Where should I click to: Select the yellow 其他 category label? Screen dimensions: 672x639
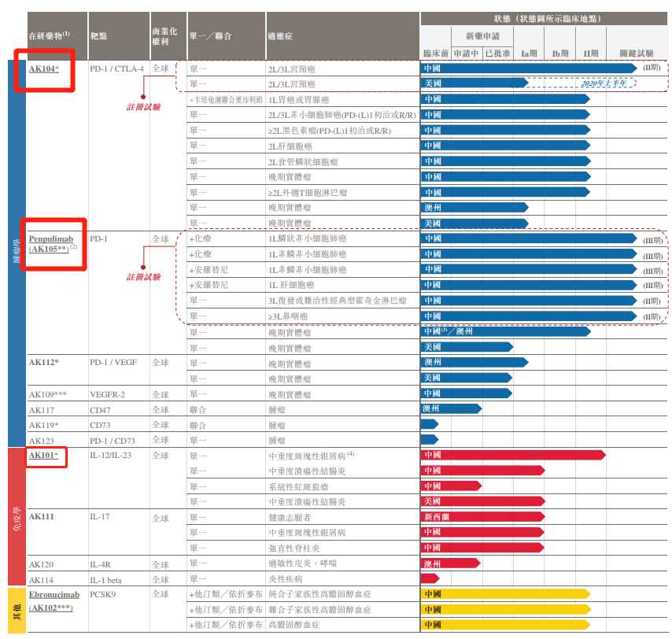click(x=17, y=611)
